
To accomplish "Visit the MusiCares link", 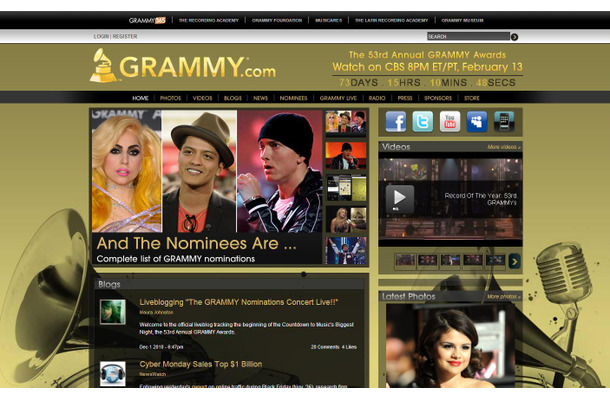I will 328,20.
